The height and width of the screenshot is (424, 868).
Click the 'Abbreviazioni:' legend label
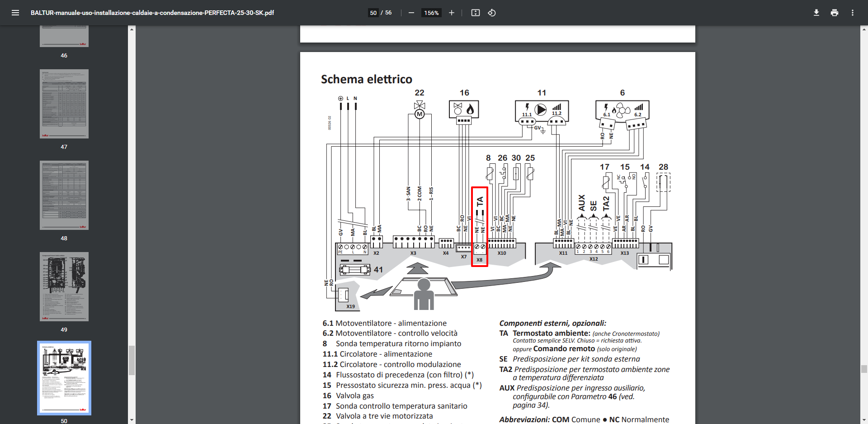(x=524, y=419)
